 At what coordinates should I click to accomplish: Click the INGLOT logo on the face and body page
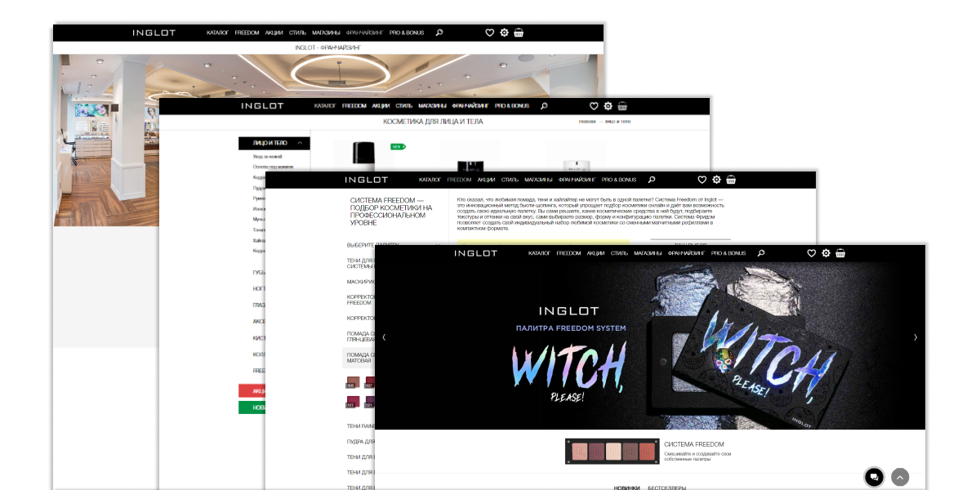(262, 106)
